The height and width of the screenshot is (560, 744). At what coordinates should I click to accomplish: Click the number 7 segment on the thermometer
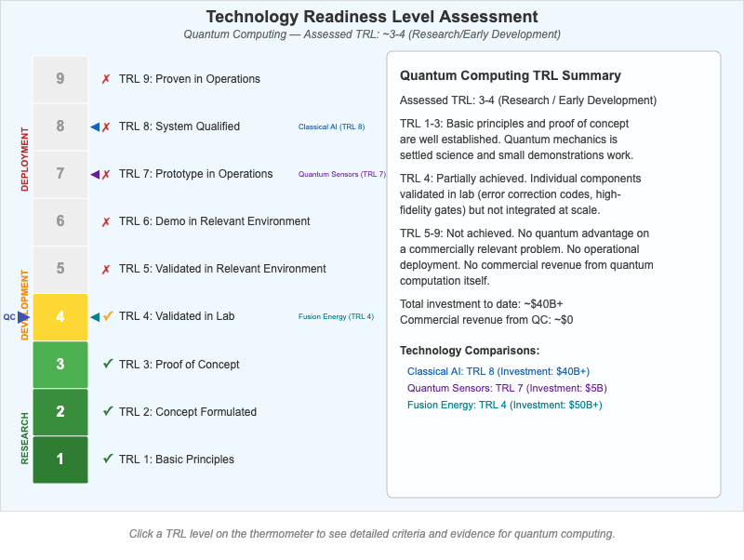[x=60, y=174]
